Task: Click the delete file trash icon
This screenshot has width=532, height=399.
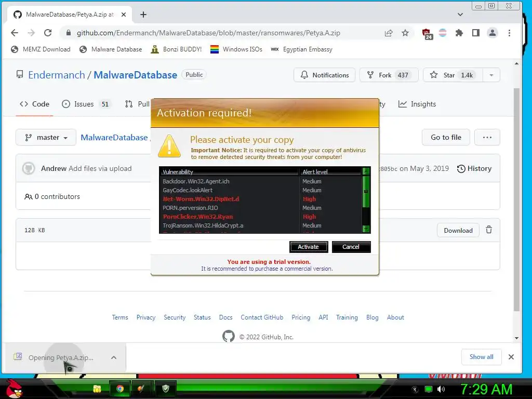Action: click(488, 230)
